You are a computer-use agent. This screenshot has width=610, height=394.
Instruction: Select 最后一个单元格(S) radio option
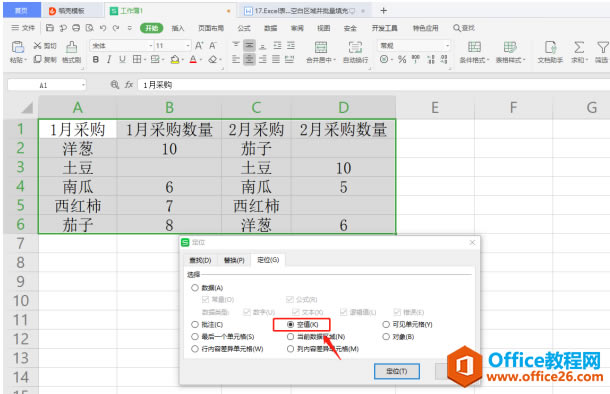pyautogui.click(x=195, y=336)
